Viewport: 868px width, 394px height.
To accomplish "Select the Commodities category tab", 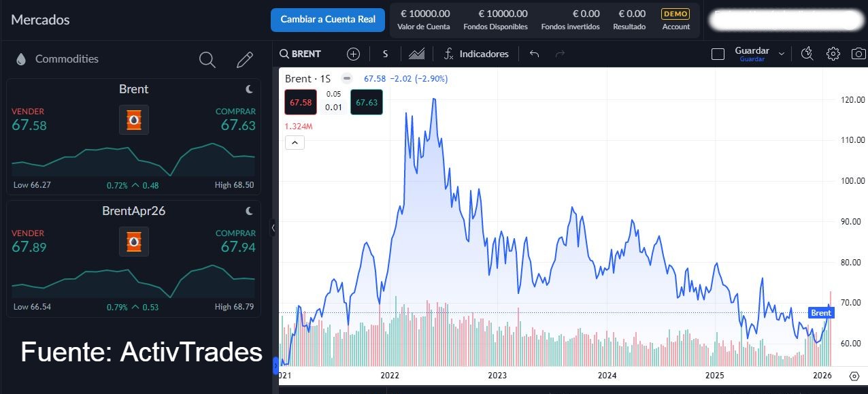I will point(67,59).
